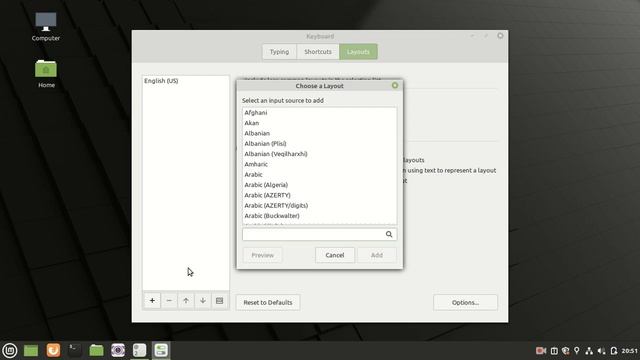Move layout up with the up arrow icon
640x360 pixels.
pyautogui.click(x=186, y=301)
